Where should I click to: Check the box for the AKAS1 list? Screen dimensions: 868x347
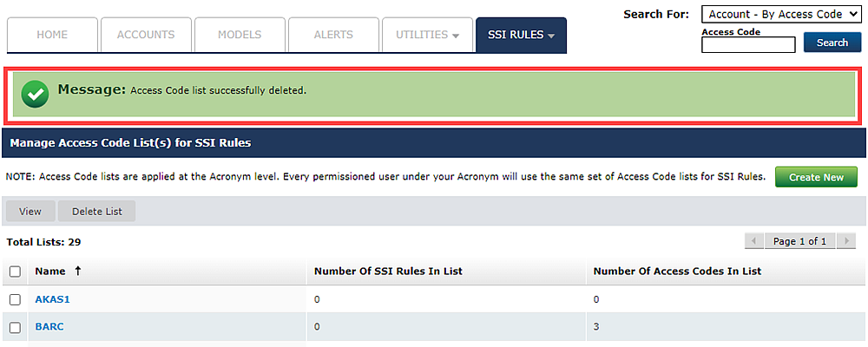tap(15, 299)
